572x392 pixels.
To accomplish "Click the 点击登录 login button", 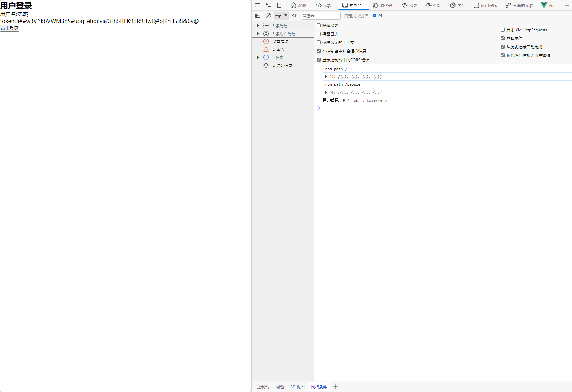I will point(10,28).
